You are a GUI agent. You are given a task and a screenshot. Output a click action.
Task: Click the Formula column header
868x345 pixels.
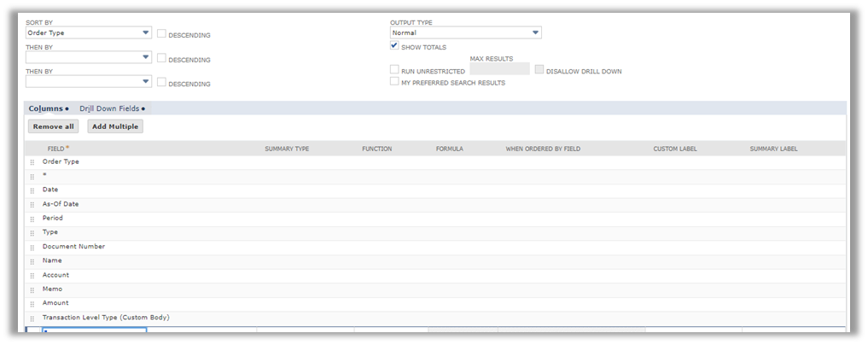(450, 149)
